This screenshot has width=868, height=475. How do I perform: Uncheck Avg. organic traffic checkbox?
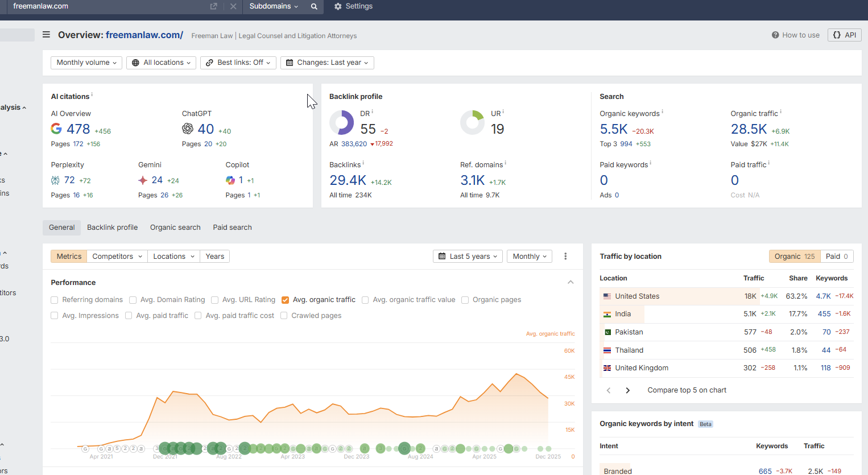[x=286, y=300]
